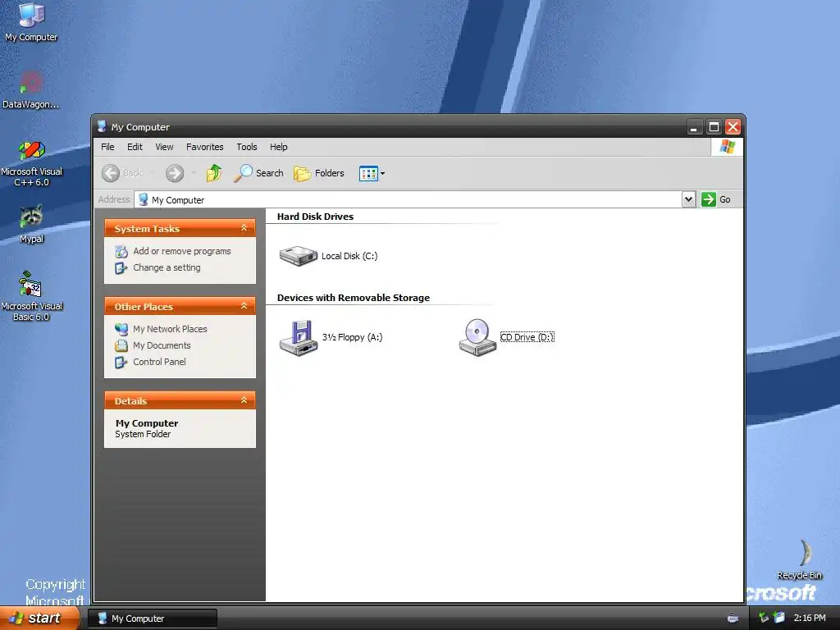Click the clock showing 2:16 PM
The height and width of the screenshot is (630, 840).
(810, 618)
